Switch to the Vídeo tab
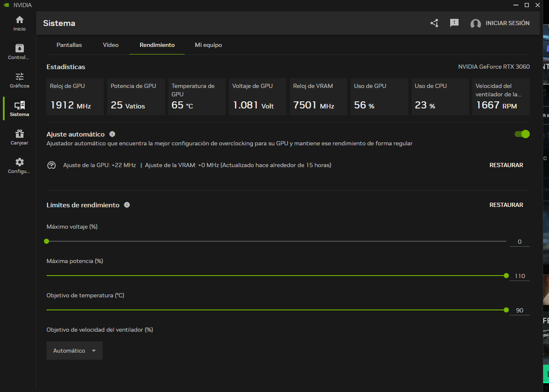This screenshot has height=392, width=549. pyautogui.click(x=111, y=45)
